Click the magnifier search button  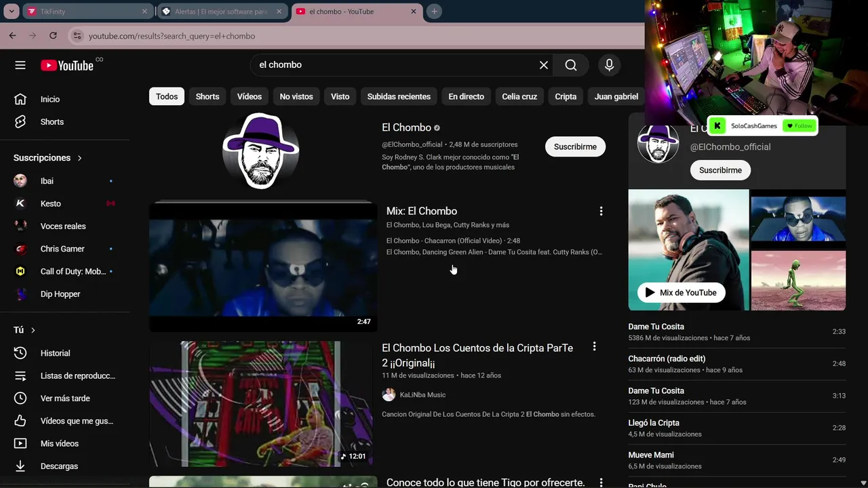pyautogui.click(x=571, y=65)
